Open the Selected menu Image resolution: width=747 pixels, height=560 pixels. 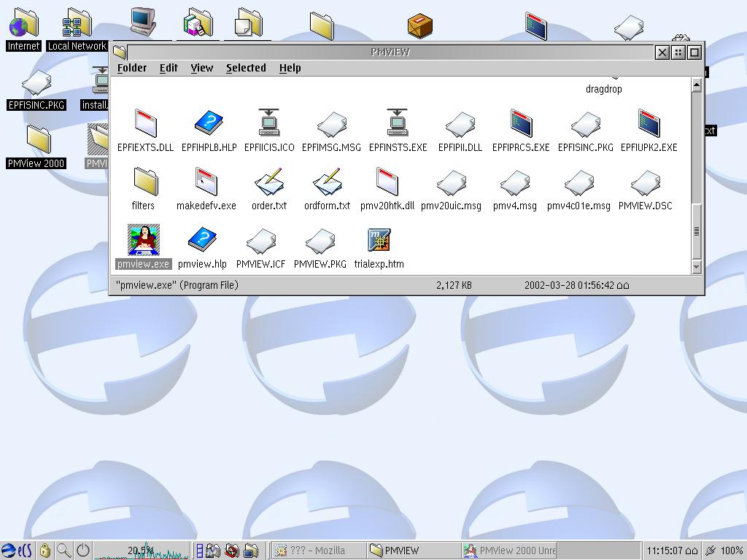pos(246,68)
